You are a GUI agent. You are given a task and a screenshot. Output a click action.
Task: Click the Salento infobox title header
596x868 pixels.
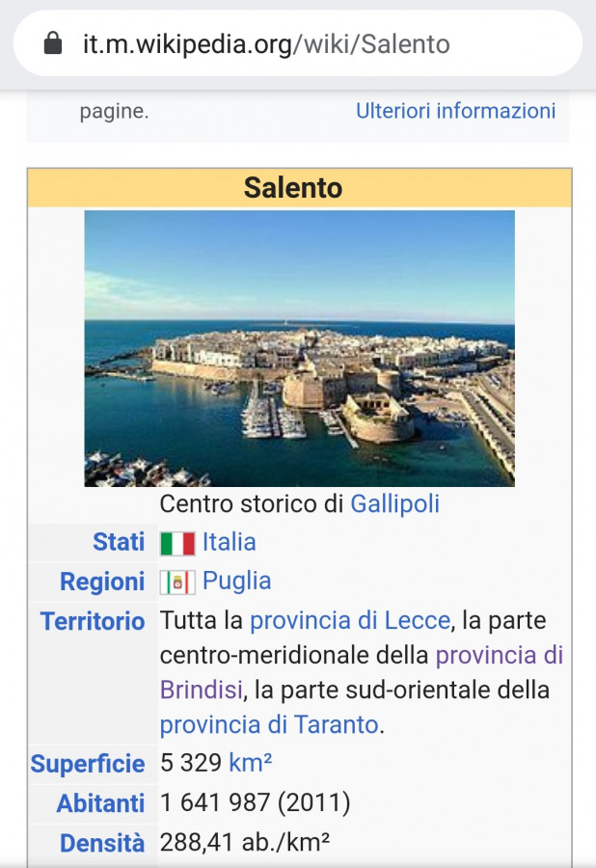(293, 188)
